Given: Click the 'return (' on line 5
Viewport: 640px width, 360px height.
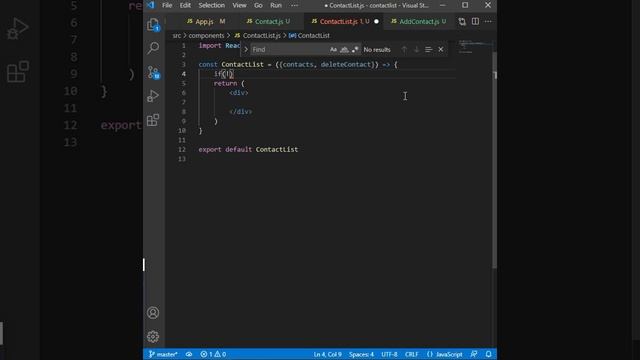Looking at the screenshot, I should tap(229, 83).
